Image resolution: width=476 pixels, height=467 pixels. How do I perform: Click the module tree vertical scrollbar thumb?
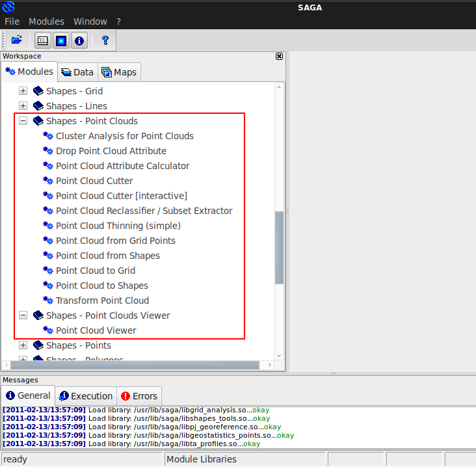coord(280,247)
